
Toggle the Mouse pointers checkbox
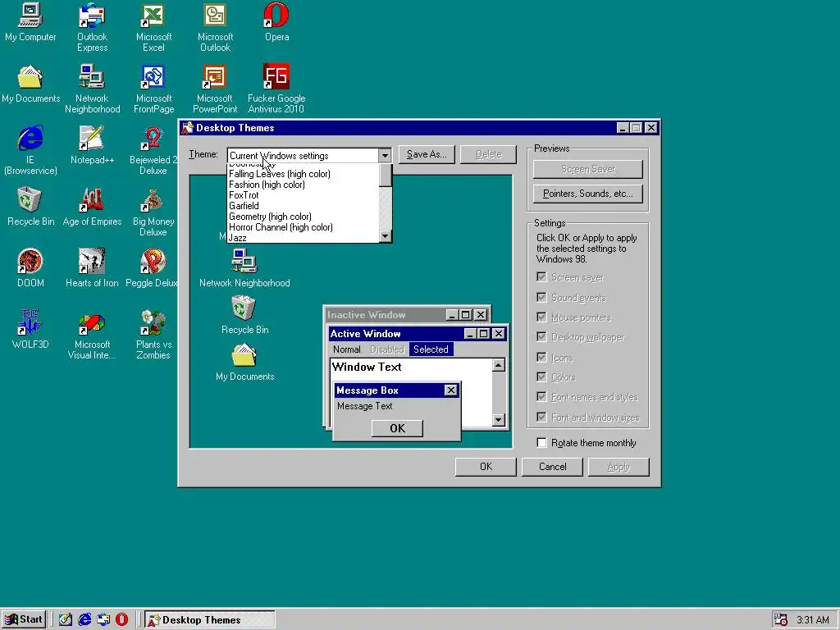tap(541, 317)
